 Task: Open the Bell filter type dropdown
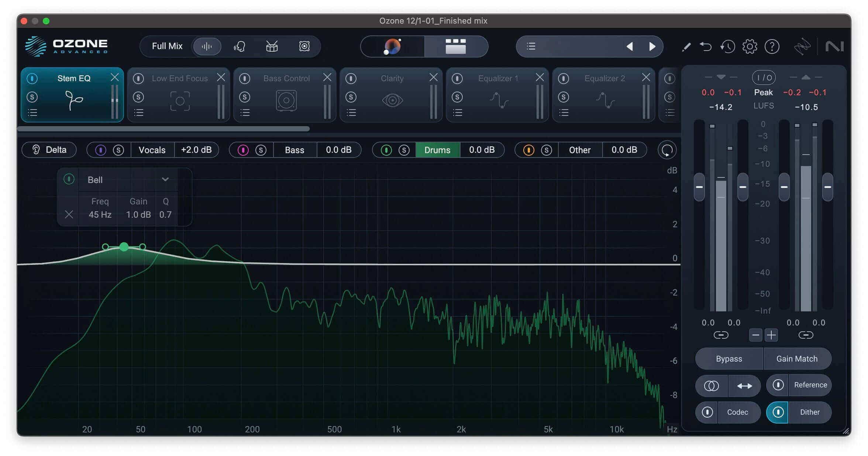tap(128, 180)
